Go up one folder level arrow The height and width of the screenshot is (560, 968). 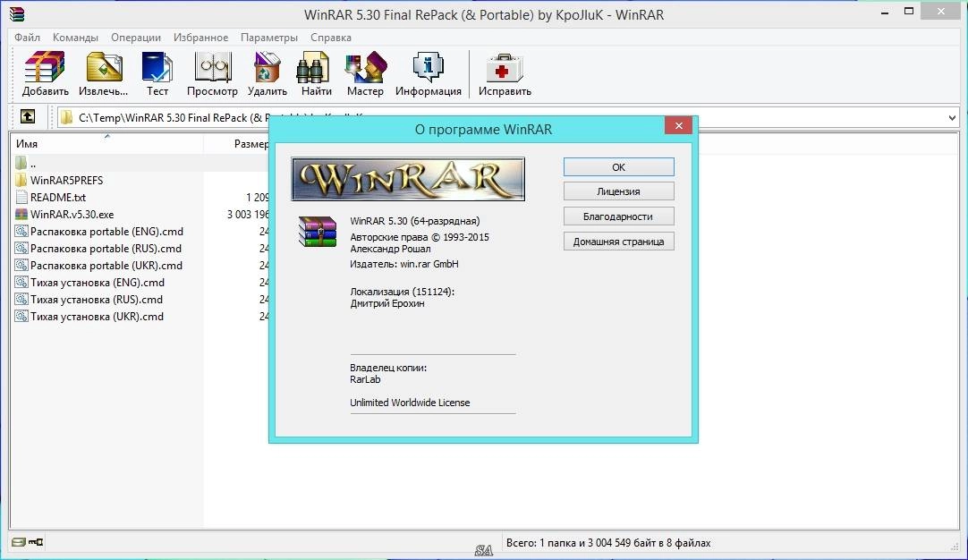click(28, 116)
